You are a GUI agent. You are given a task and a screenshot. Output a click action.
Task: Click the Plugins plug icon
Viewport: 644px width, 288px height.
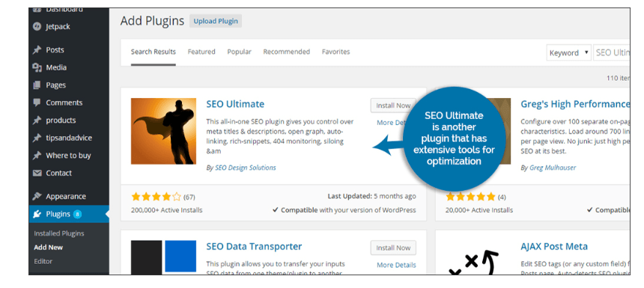tap(37, 214)
